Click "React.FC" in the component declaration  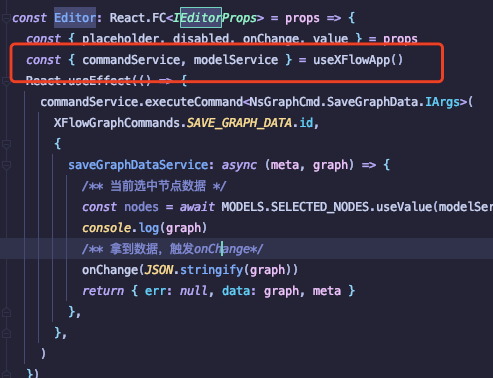[138, 18]
